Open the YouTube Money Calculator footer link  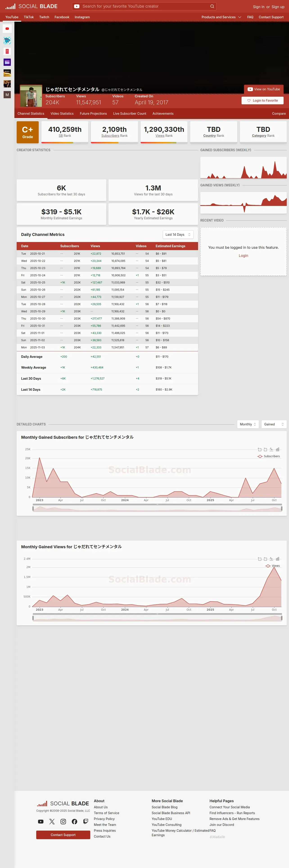180,833
